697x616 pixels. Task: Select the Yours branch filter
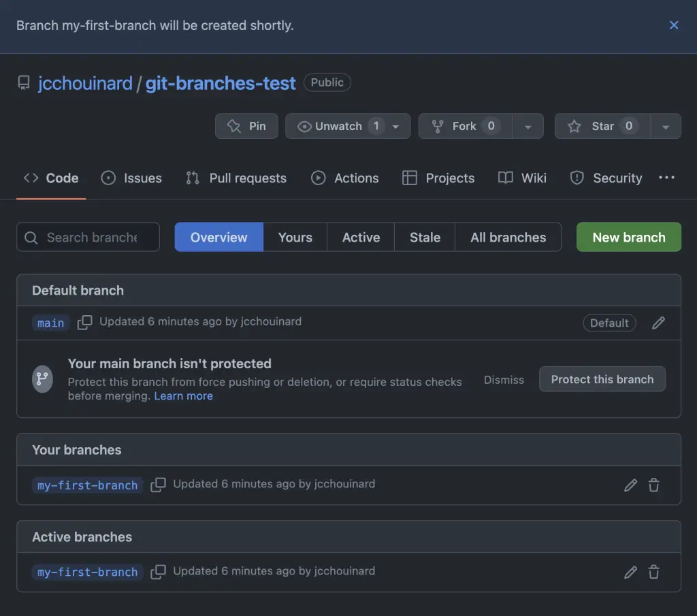click(295, 238)
